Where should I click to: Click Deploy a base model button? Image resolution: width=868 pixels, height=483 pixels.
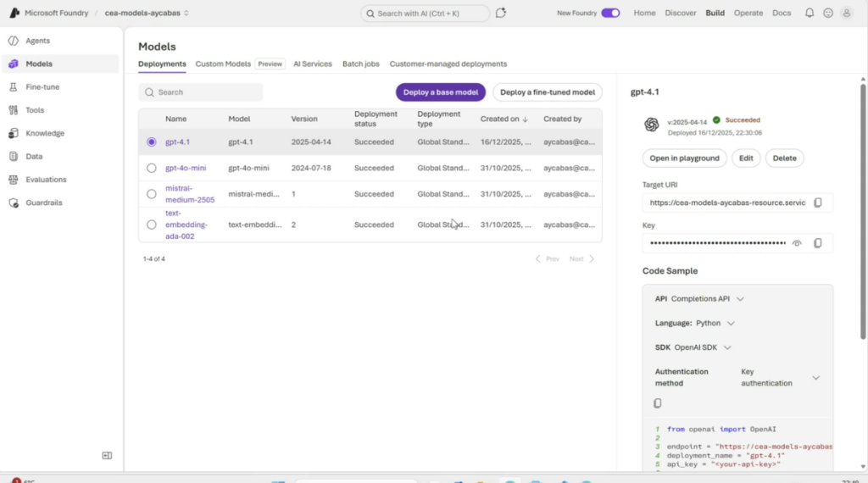click(x=440, y=92)
